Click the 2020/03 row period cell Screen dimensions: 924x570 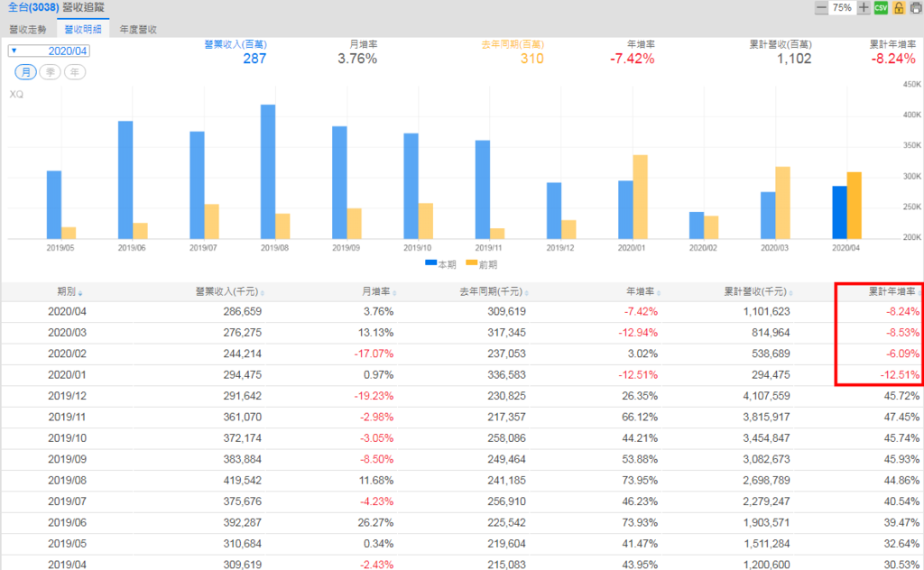(x=67, y=333)
